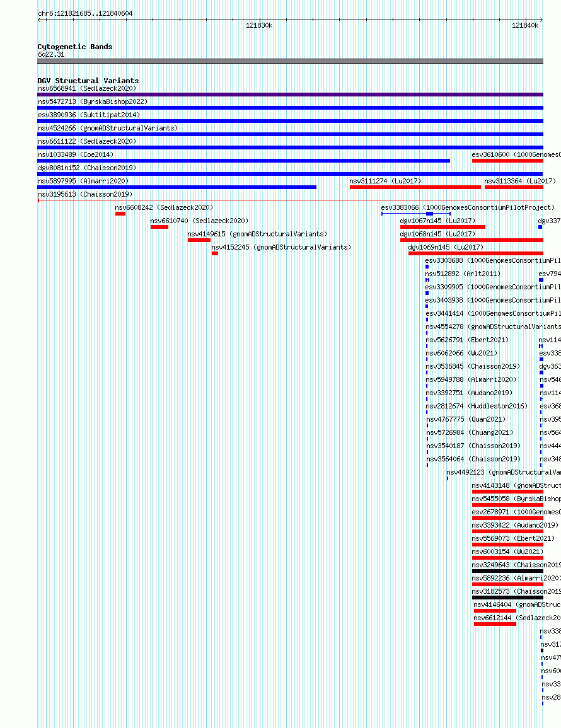Open nsv3564064 (Chaisson2019) label

[x=473, y=459]
